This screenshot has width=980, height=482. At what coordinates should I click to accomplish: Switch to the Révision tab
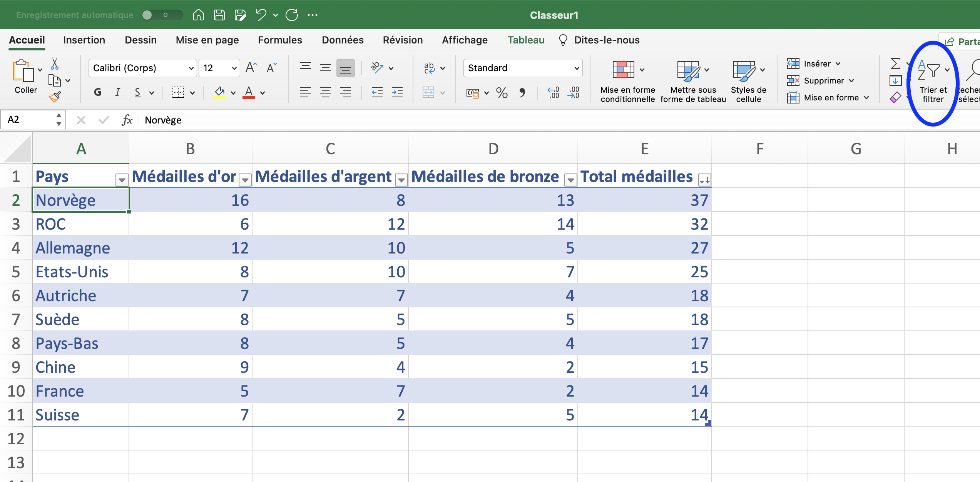pyautogui.click(x=403, y=40)
